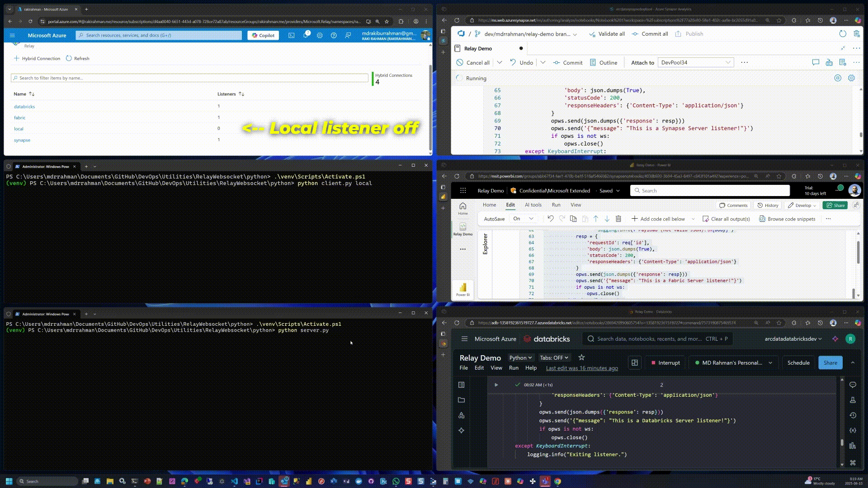Undo last change in Synapse notebook

point(521,63)
